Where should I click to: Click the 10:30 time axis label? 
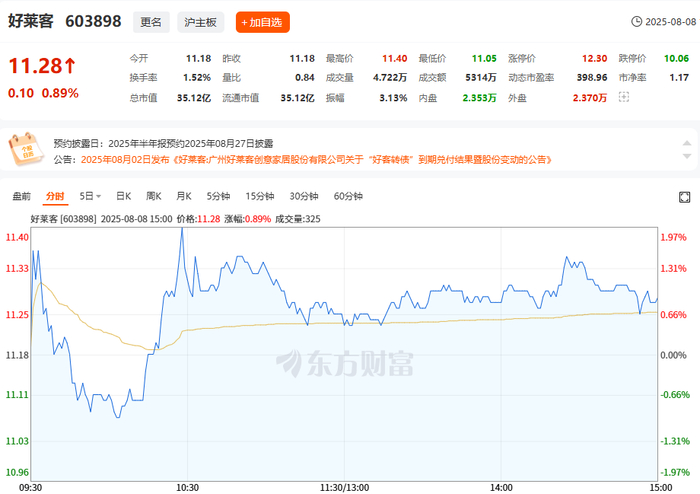coord(188,488)
